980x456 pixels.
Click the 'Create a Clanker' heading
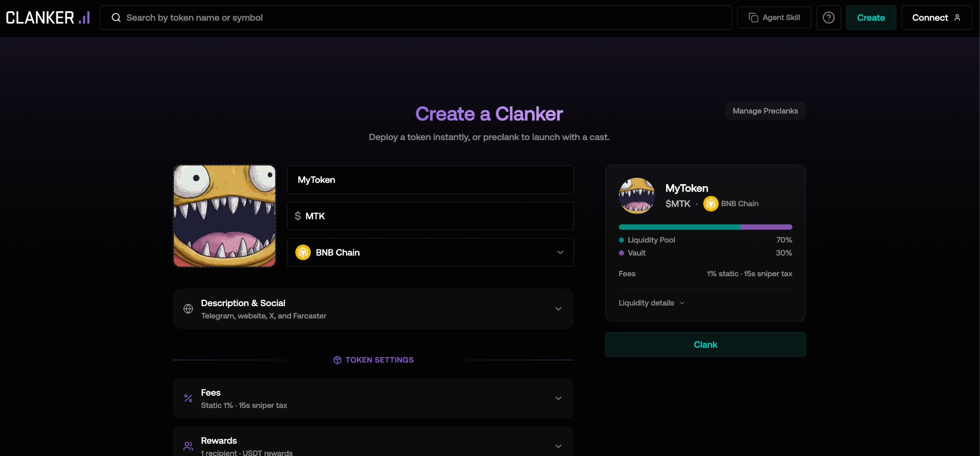coord(489,114)
